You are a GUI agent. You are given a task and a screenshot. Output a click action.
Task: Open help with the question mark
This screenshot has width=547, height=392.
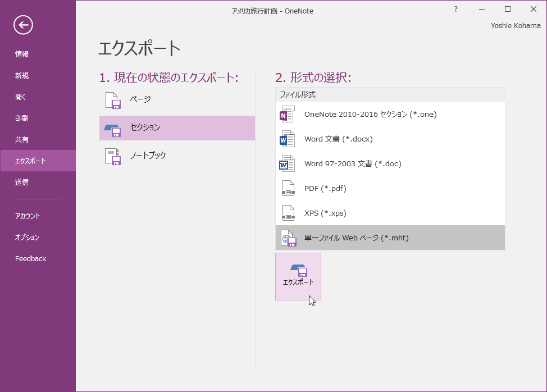(x=455, y=9)
